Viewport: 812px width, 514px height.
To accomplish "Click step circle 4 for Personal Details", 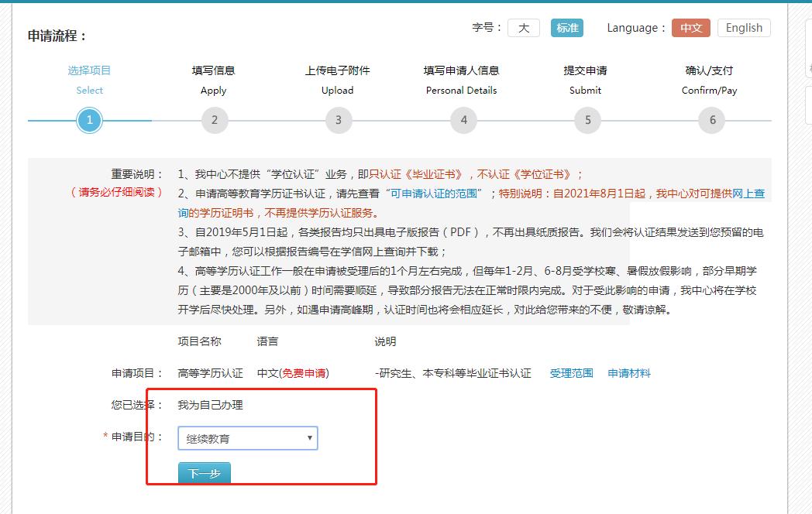I will (463, 120).
